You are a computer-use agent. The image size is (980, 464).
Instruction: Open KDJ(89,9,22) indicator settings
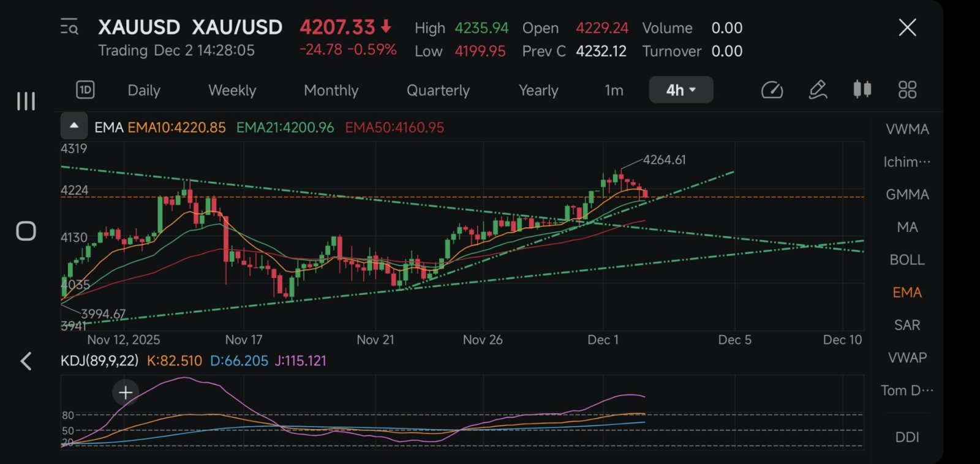pos(99,361)
